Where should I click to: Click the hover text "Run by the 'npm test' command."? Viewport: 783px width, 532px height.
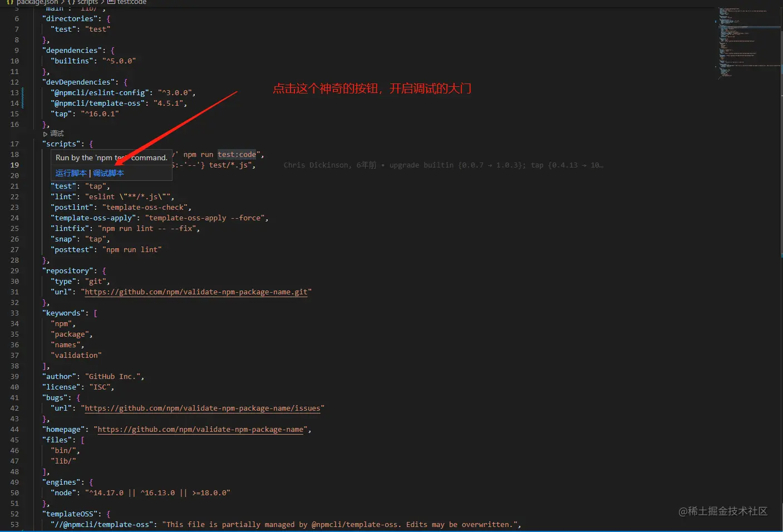tap(111, 158)
